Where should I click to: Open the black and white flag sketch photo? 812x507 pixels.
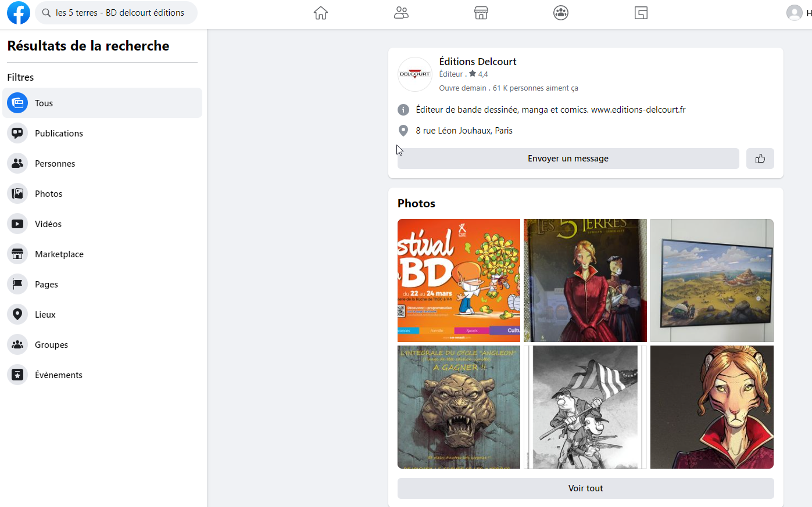click(x=585, y=407)
